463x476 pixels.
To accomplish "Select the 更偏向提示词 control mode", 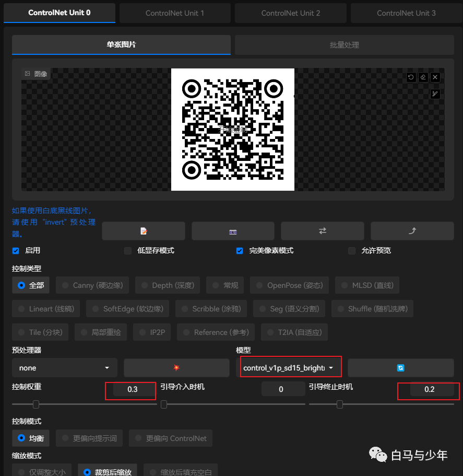I will pos(89,438).
